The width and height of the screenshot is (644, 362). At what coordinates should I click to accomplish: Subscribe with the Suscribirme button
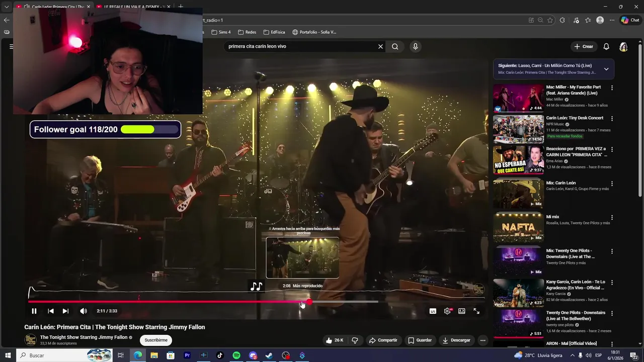[156, 340]
